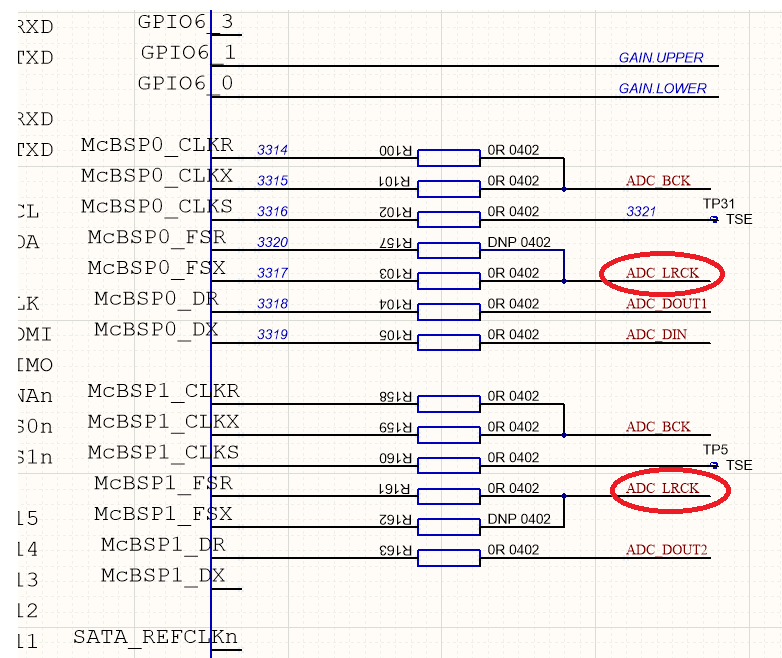Screen dimensions: 782x658
Task: Click resistor R159 symbol
Action: [449, 435]
